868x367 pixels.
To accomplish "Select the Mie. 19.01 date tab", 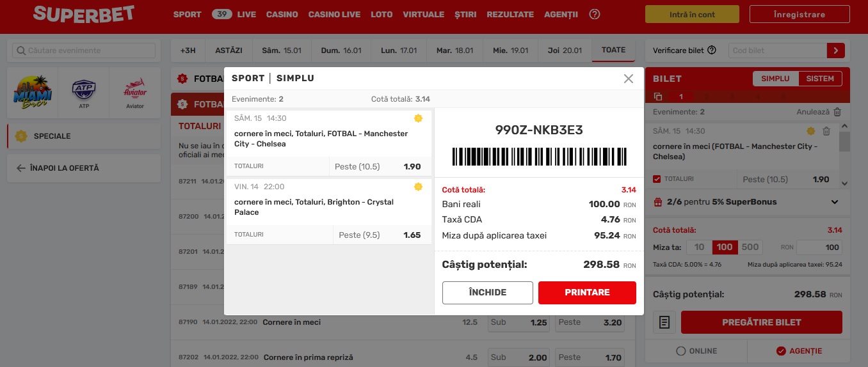I will point(510,50).
